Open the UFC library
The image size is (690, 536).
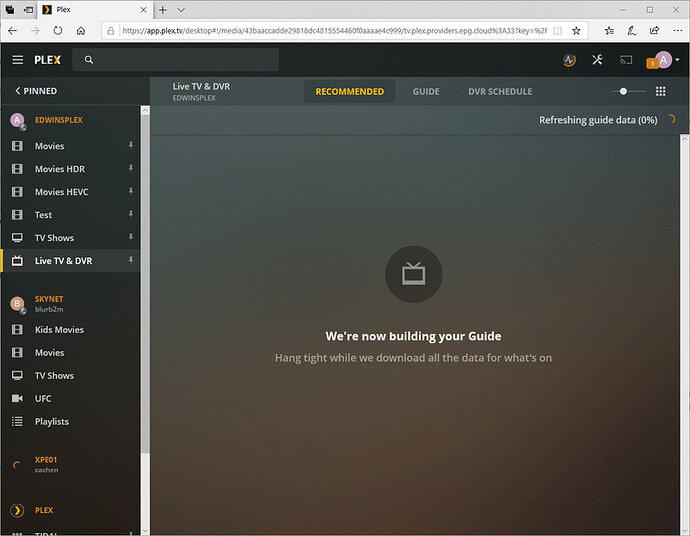point(43,398)
